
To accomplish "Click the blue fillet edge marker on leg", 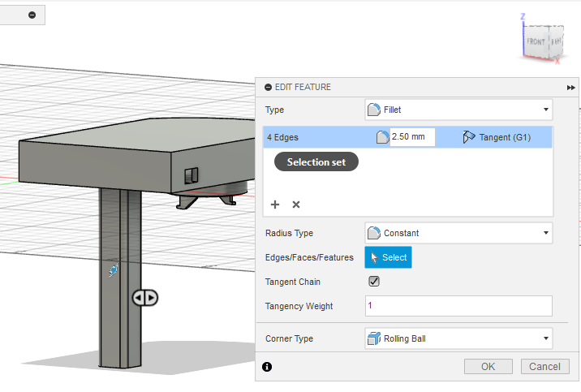I will pos(114,269).
